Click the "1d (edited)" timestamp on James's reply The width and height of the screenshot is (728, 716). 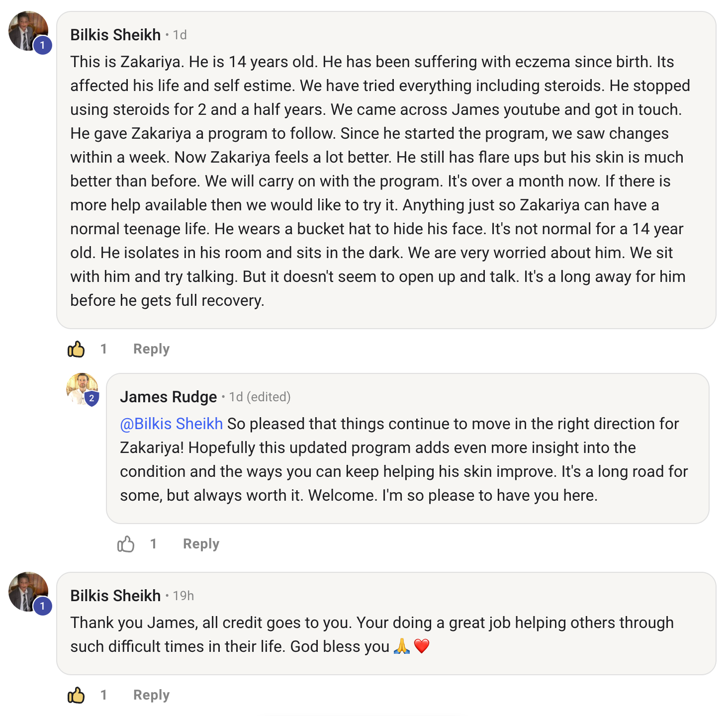tap(260, 397)
